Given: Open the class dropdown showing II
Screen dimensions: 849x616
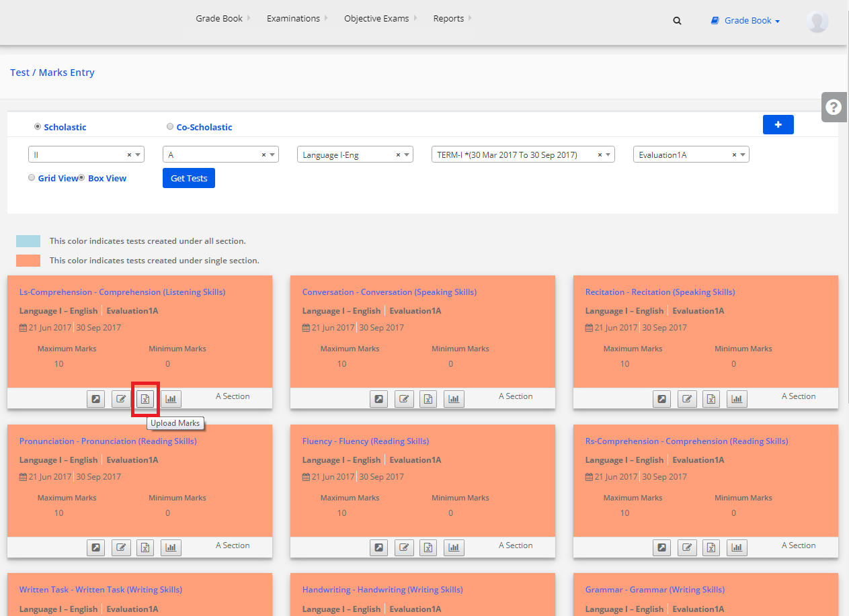Looking at the screenshot, I should pos(86,155).
